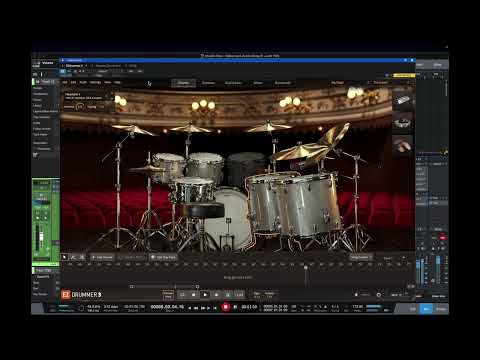Open the Settings menu in EZdrummer

pos(95,82)
